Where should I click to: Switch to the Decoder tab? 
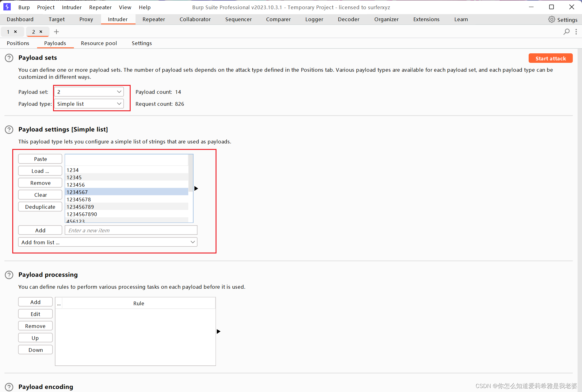click(x=349, y=19)
